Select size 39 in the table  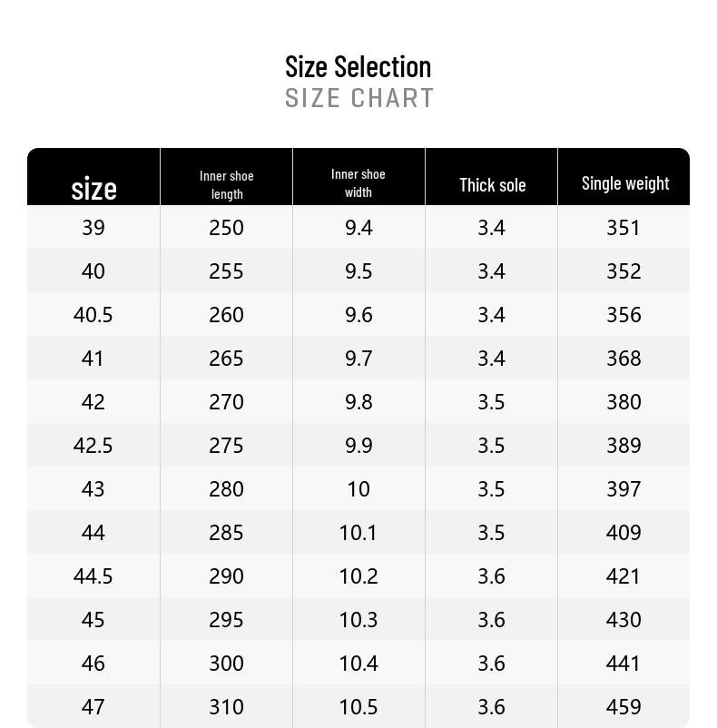tap(93, 228)
